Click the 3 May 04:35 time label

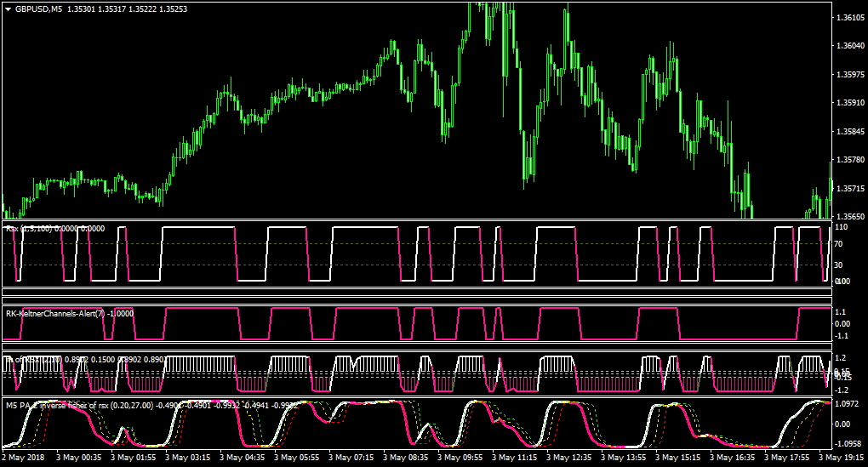243,458
